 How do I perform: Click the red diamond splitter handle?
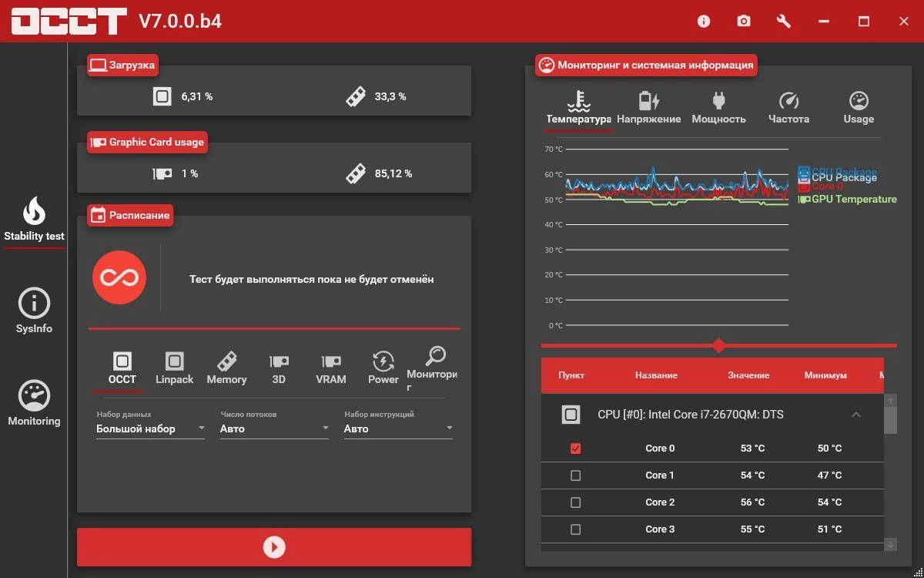point(719,345)
